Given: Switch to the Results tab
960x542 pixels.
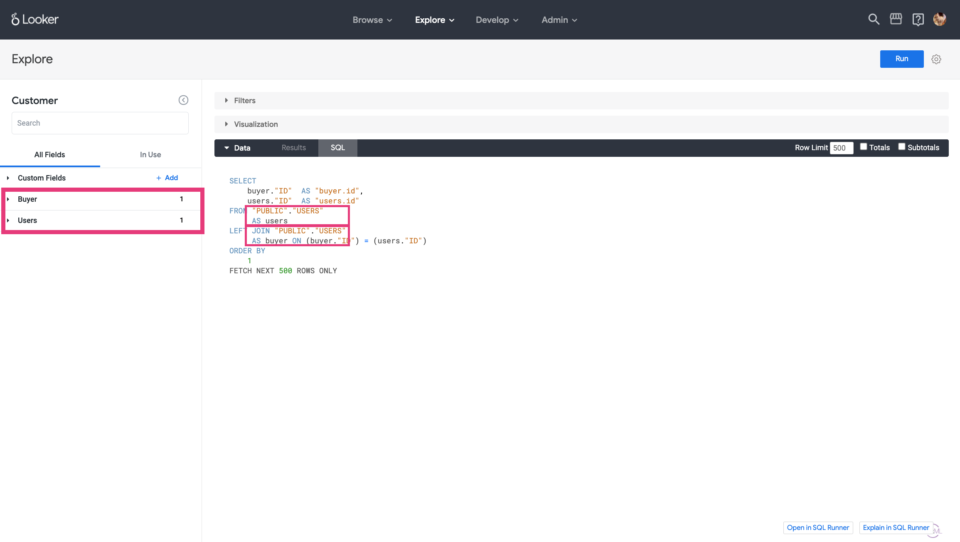Looking at the screenshot, I should pyautogui.click(x=293, y=148).
